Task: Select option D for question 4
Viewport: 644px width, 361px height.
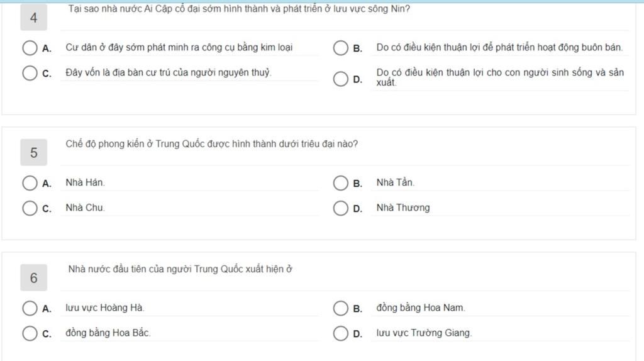Action: point(340,79)
